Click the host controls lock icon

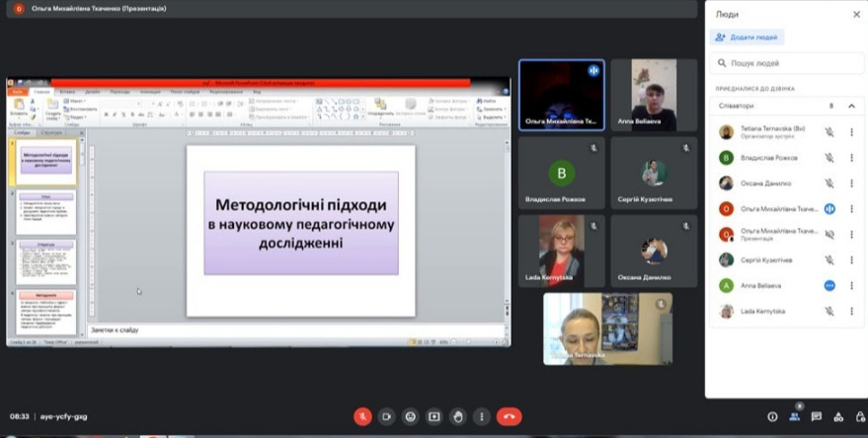click(860, 416)
